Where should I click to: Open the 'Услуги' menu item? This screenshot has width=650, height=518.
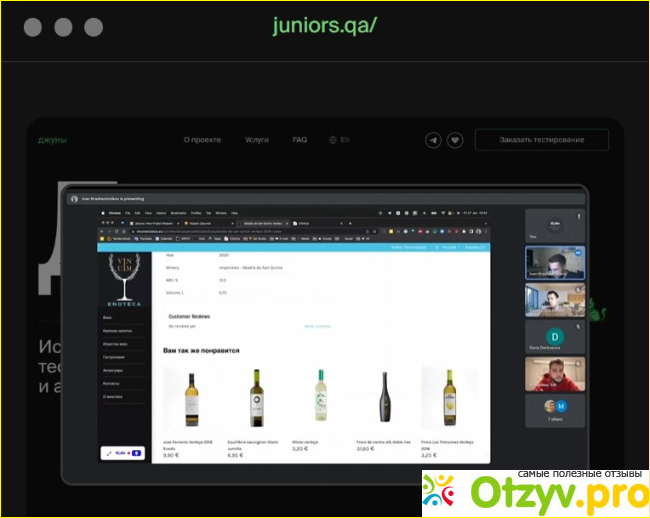(257, 140)
